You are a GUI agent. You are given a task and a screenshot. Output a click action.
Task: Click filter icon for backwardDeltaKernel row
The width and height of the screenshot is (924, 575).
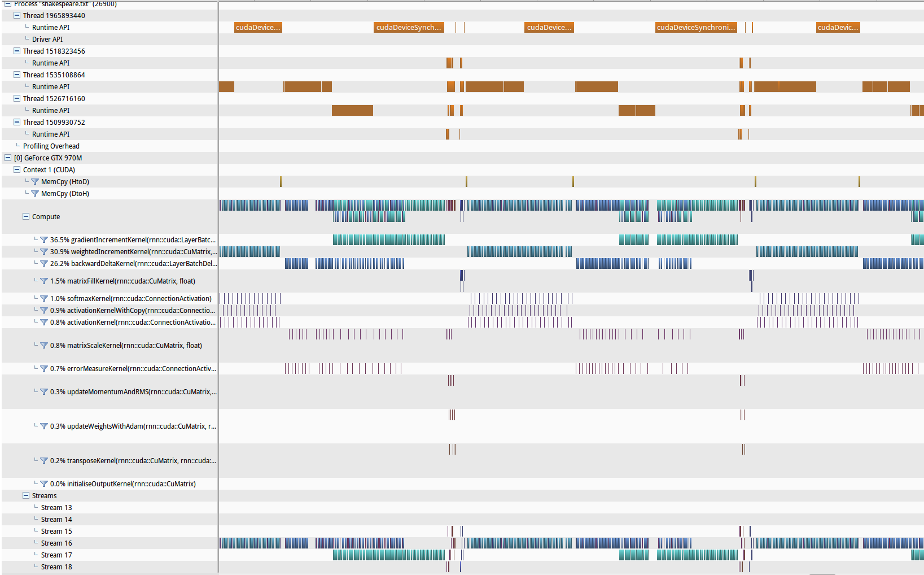44,264
